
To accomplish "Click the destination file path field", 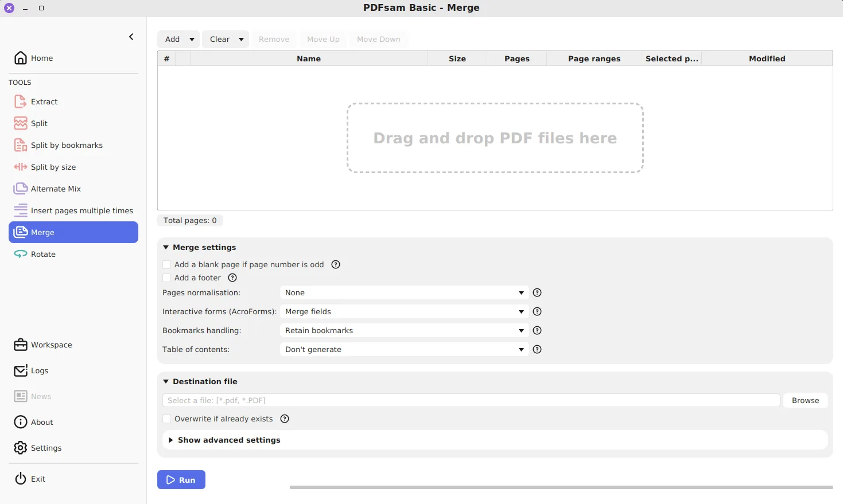I will coord(471,400).
